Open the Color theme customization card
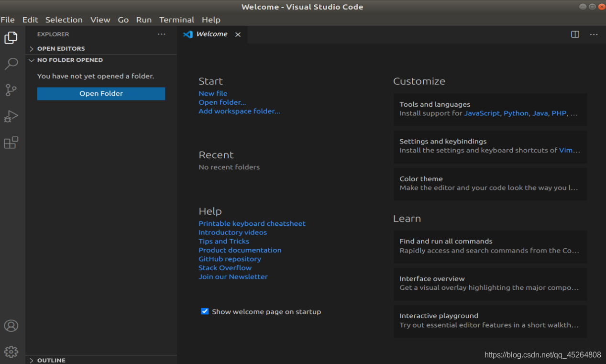Image resolution: width=606 pixels, height=364 pixels. [490, 183]
